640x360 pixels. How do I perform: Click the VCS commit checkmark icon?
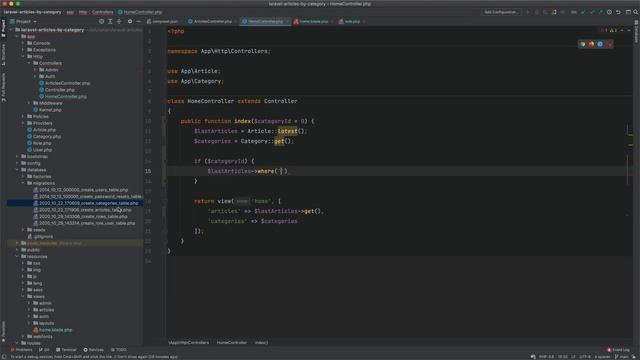(x=592, y=12)
